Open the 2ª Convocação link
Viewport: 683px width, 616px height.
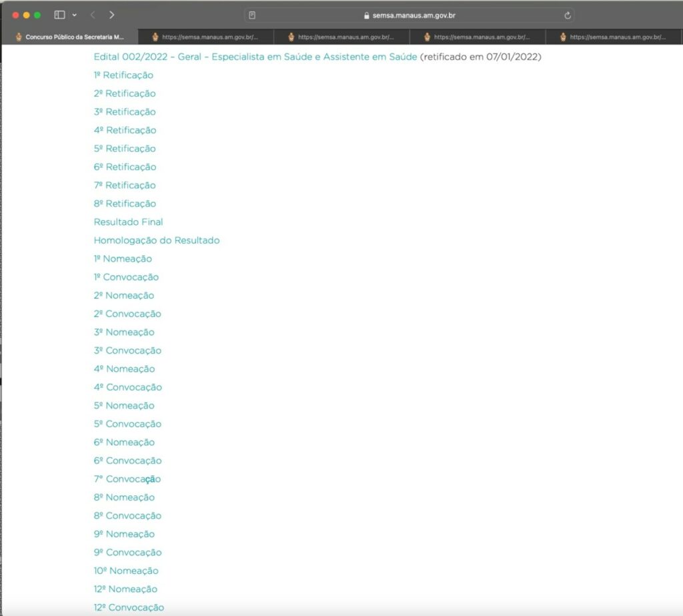click(127, 314)
